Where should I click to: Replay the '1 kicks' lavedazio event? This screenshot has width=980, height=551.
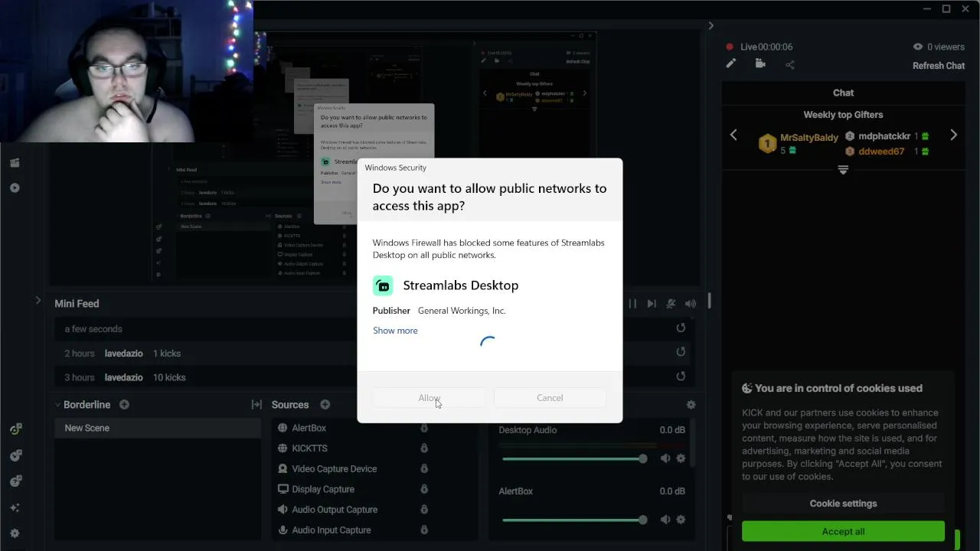click(x=681, y=352)
